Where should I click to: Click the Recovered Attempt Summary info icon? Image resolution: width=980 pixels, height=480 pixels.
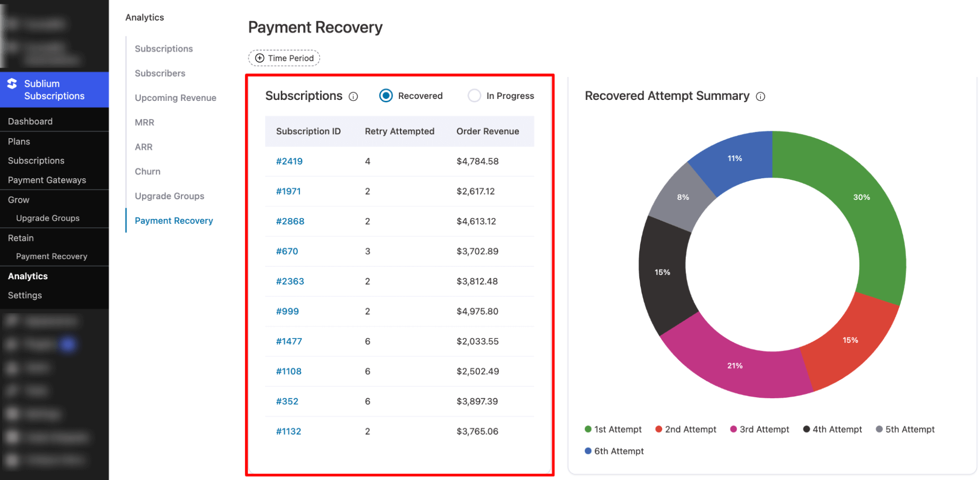[x=760, y=96]
